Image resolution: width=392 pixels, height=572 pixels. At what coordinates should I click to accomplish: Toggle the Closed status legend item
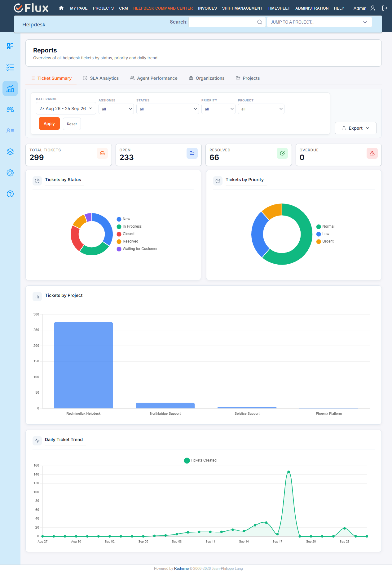point(126,234)
